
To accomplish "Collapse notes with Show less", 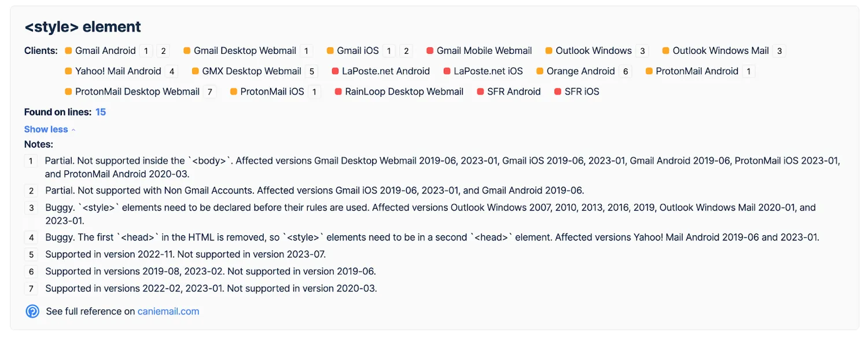I will [x=50, y=129].
